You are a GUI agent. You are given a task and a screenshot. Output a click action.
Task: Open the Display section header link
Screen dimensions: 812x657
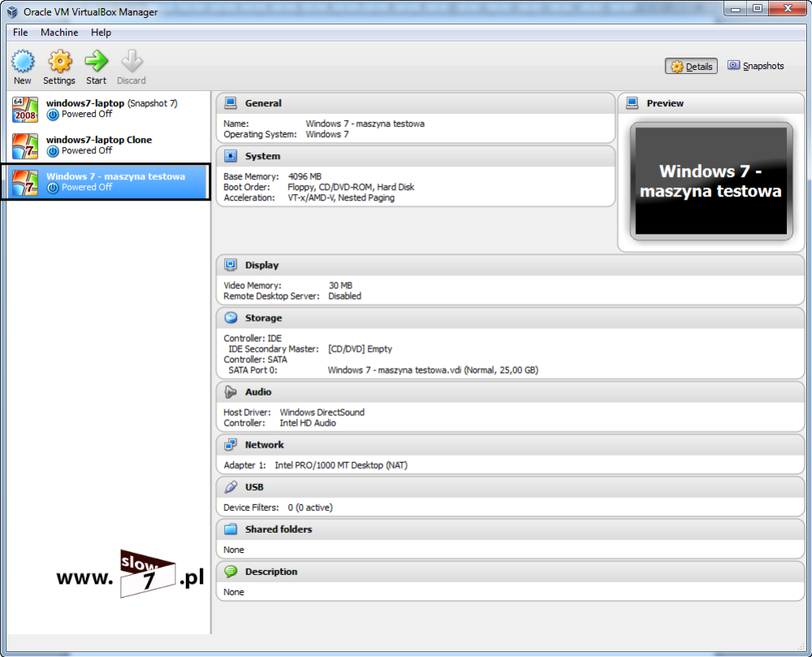[x=261, y=265]
